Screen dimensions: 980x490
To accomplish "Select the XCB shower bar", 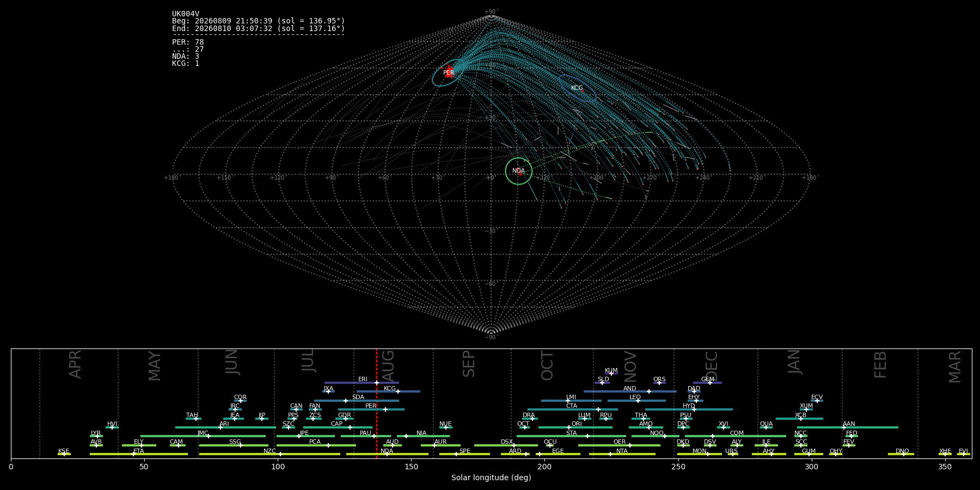I will [799, 419].
